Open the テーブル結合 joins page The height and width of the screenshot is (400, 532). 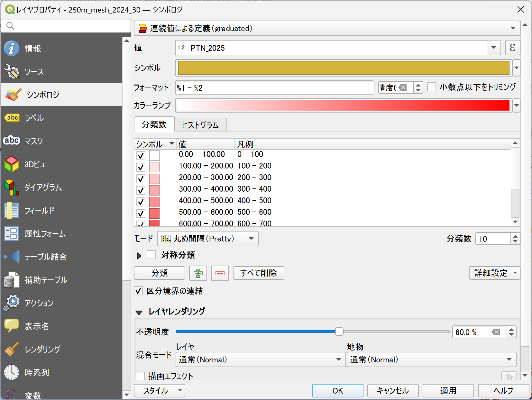(45, 257)
